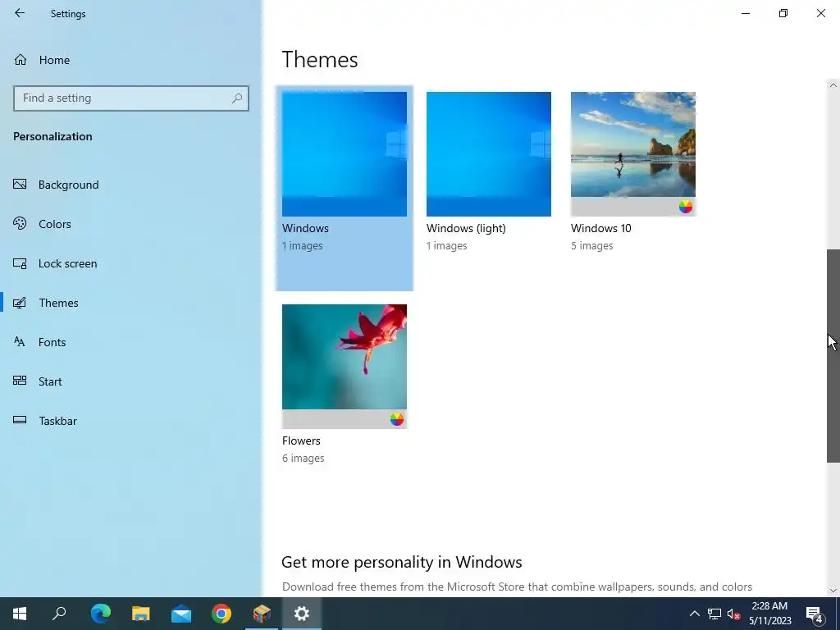Click the muted volume icon in tray
The width and height of the screenshot is (840, 630).
733,614
